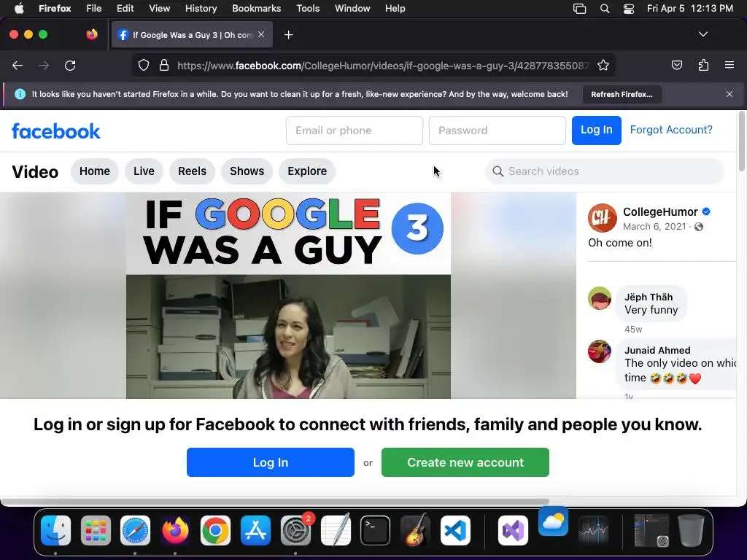The width and height of the screenshot is (747, 560).
Task: Open the extensions puzzle icon
Action: [x=703, y=65]
